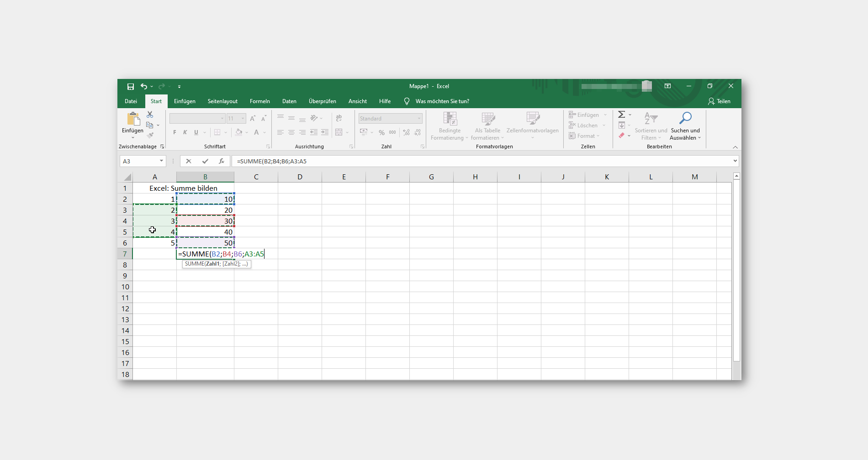Toggle wrap text (ab) icon
This screenshot has height=460, width=868.
(x=339, y=118)
